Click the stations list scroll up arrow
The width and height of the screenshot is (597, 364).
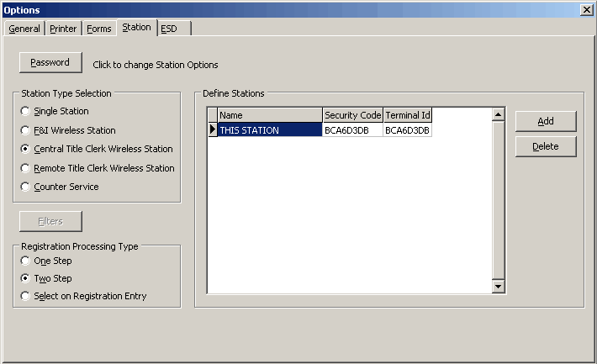[498, 114]
